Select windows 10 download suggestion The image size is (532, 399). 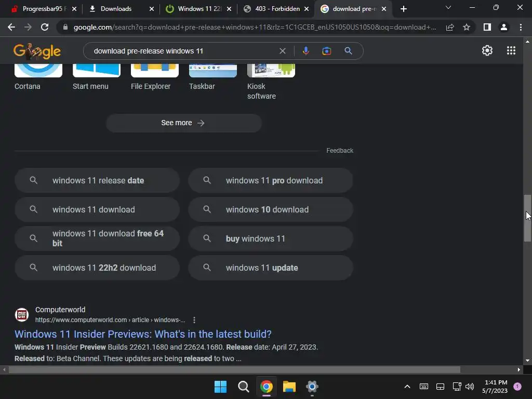coord(271,210)
